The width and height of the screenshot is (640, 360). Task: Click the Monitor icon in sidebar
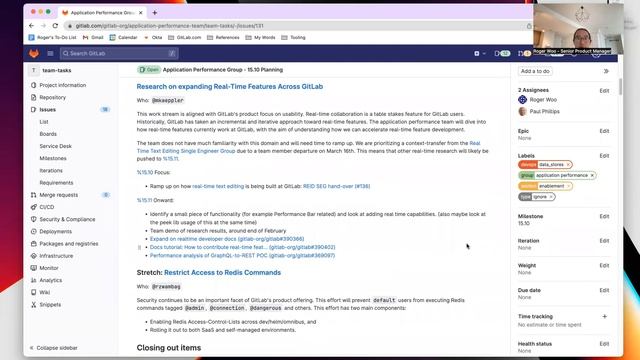(x=33, y=268)
